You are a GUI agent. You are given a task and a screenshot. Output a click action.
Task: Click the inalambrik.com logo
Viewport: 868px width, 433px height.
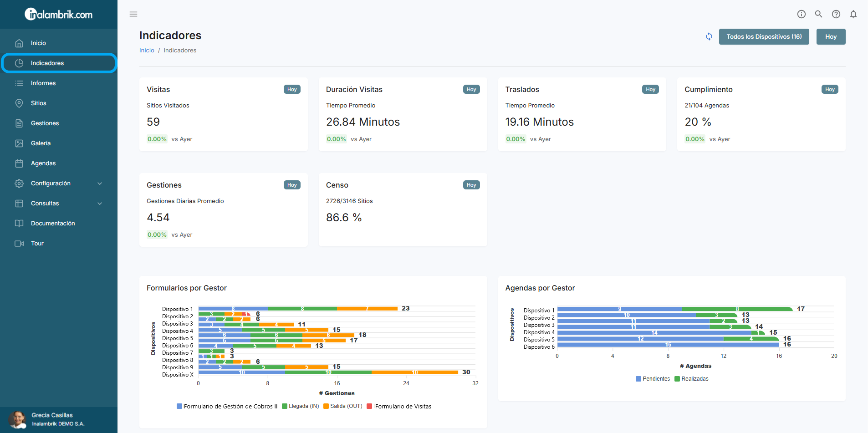(x=58, y=15)
